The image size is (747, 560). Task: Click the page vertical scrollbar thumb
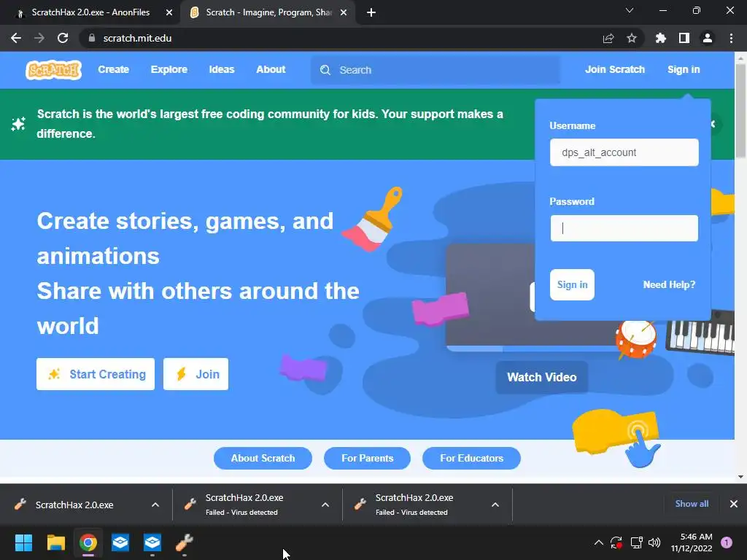point(740,110)
